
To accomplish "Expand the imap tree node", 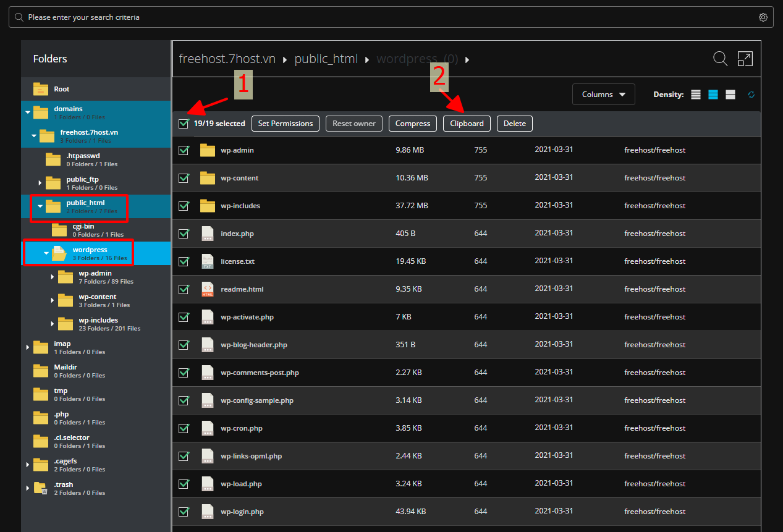I will pyautogui.click(x=27, y=347).
